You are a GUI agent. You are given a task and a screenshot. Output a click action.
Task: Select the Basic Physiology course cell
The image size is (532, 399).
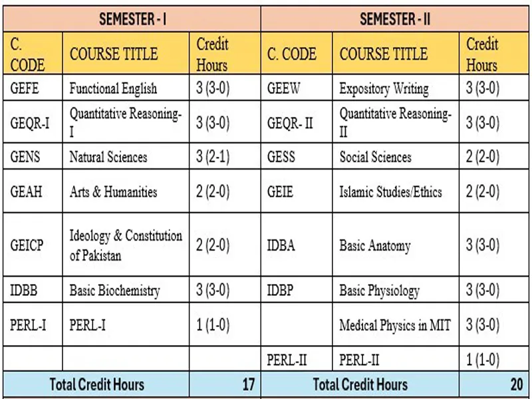point(379,291)
